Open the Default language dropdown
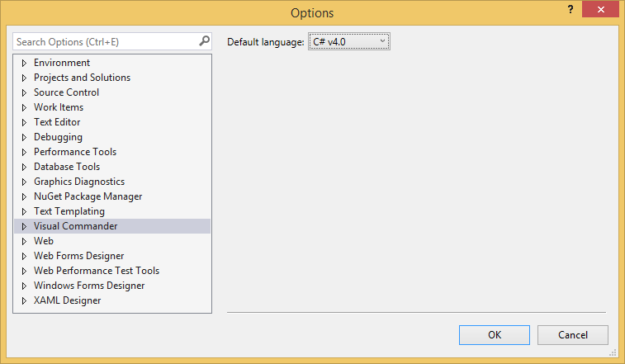The width and height of the screenshot is (625, 364). point(348,41)
